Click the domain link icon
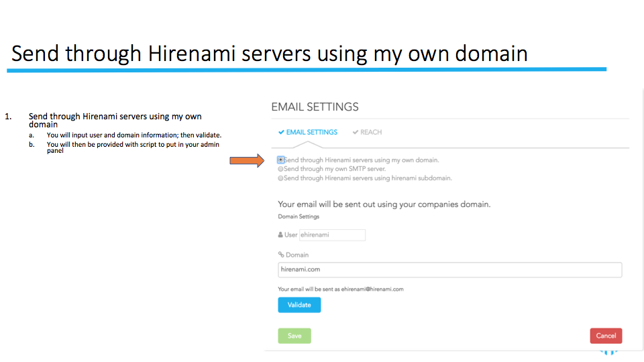Viewport: 644px width, 362px height. [x=281, y=255]
